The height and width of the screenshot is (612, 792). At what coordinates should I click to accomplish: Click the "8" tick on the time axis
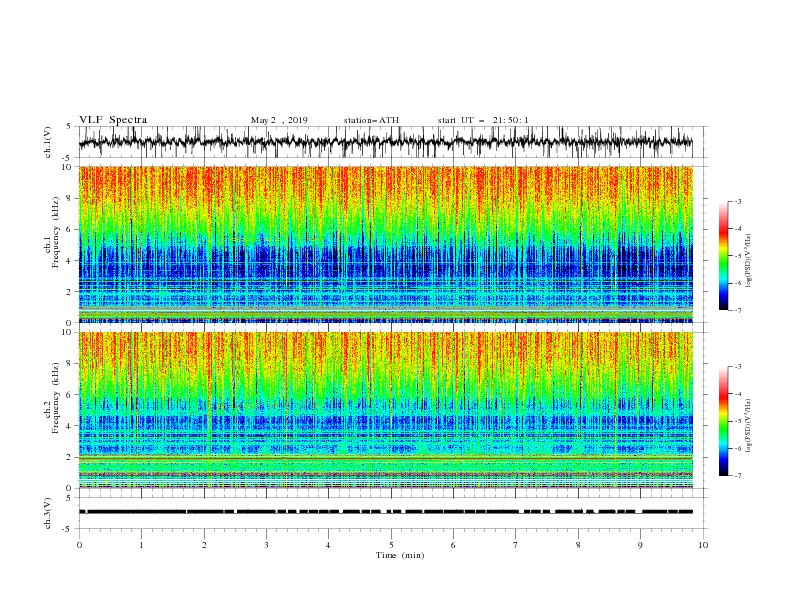(x=578, y=545)
